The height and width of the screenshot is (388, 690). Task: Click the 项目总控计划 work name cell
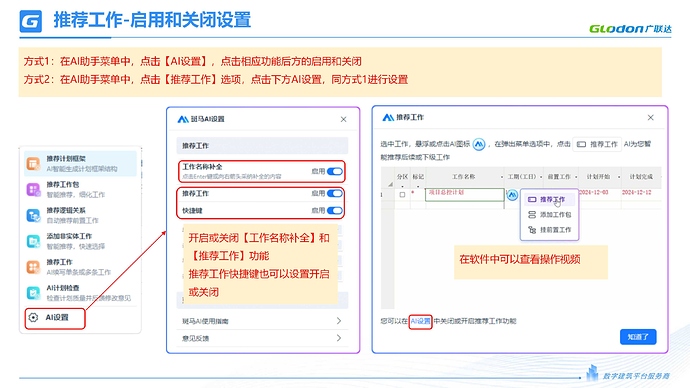(465, 194)
